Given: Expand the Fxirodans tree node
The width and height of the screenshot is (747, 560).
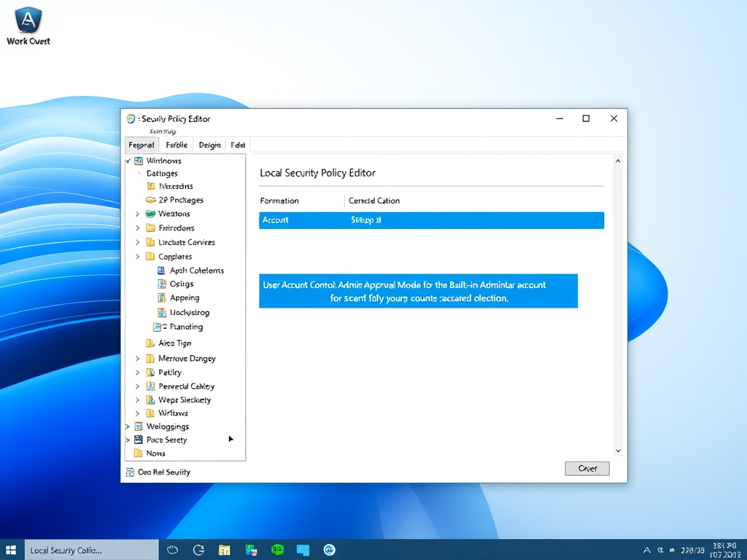Looking at the screenshot, I should (x=137, y=227).
